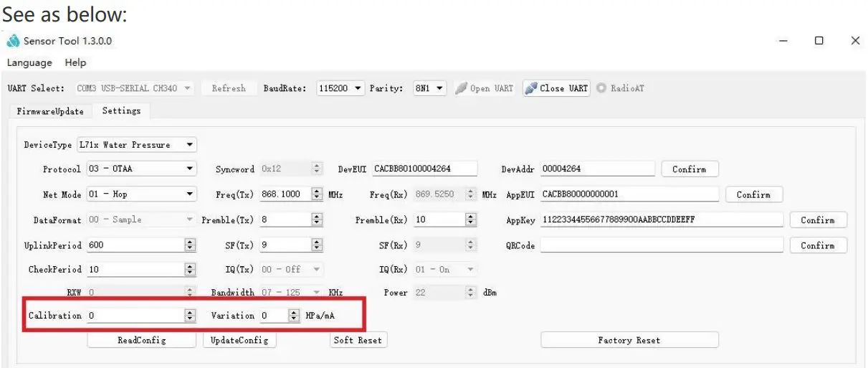Open the Help menu
The image size is (868, 368).
point(75,62)
